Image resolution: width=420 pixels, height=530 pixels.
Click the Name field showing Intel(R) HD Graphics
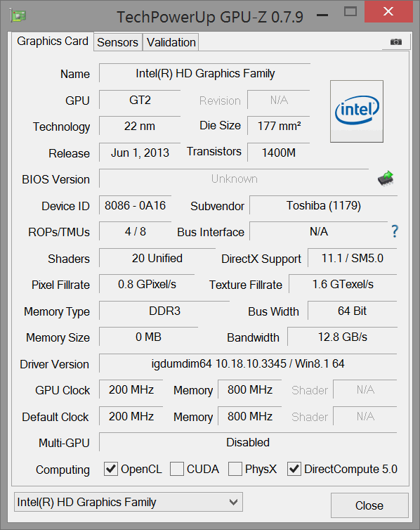tap(205, 73)
